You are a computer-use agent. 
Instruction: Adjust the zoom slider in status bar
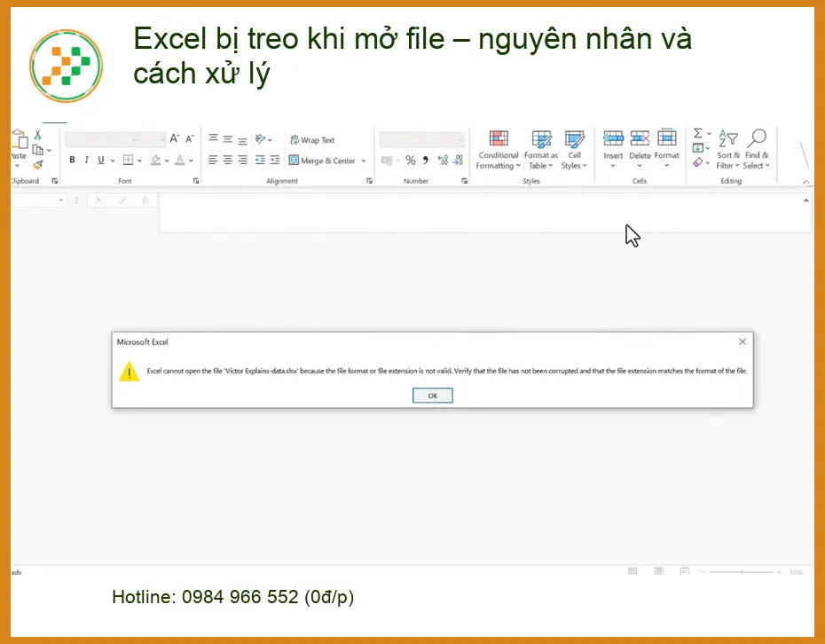pos(742,572)
